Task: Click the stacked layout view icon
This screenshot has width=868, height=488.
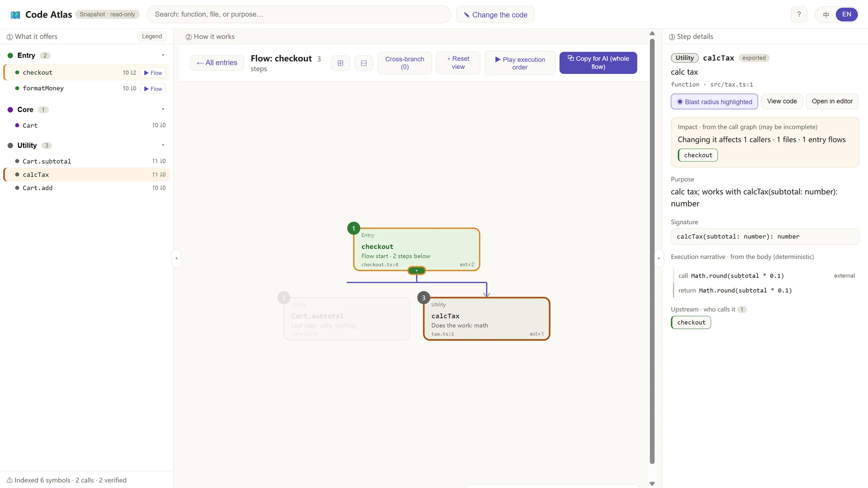Action: (364, 63)
